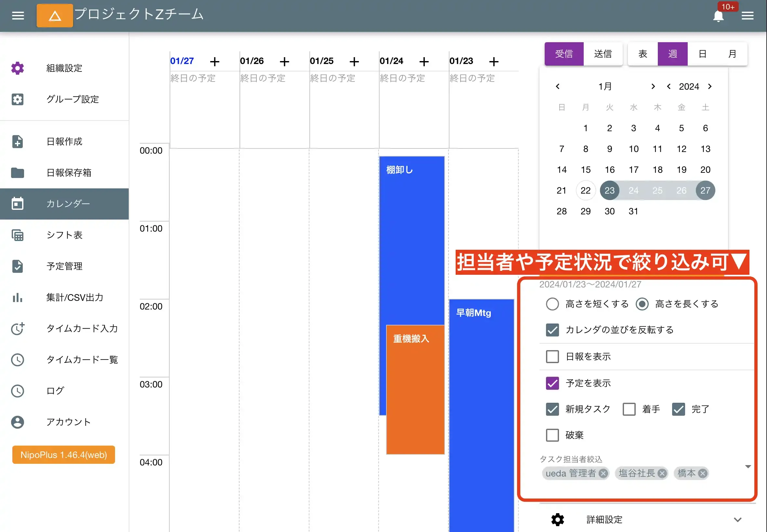Remove the 橋本 assignee chip
Screen dimensions: 767x532
[x=703, y=473]
